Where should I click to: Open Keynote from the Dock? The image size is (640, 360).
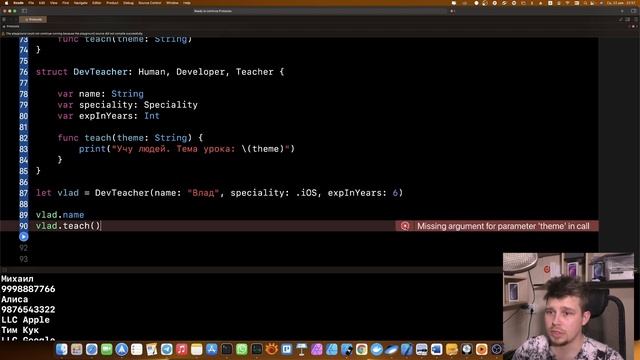pos(302,349)
